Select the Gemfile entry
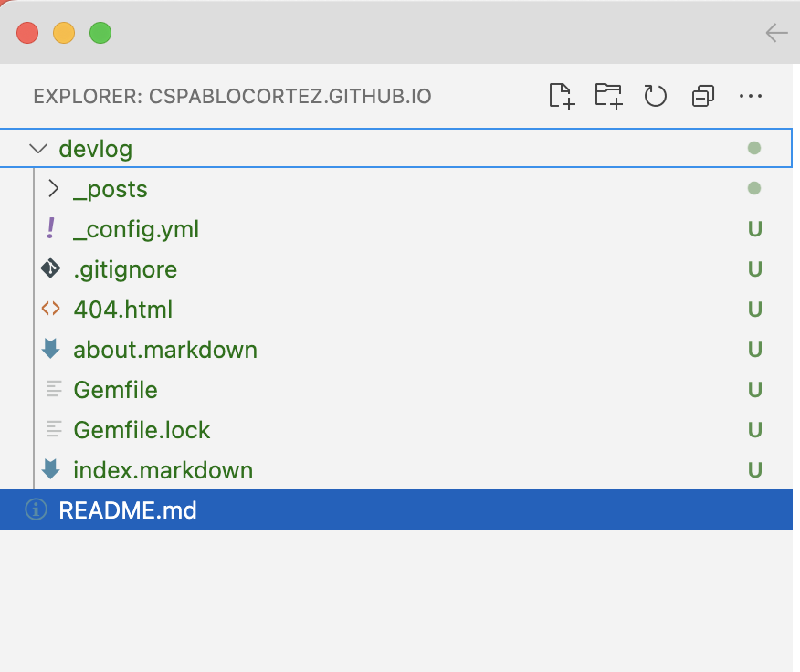 point(396,390)
